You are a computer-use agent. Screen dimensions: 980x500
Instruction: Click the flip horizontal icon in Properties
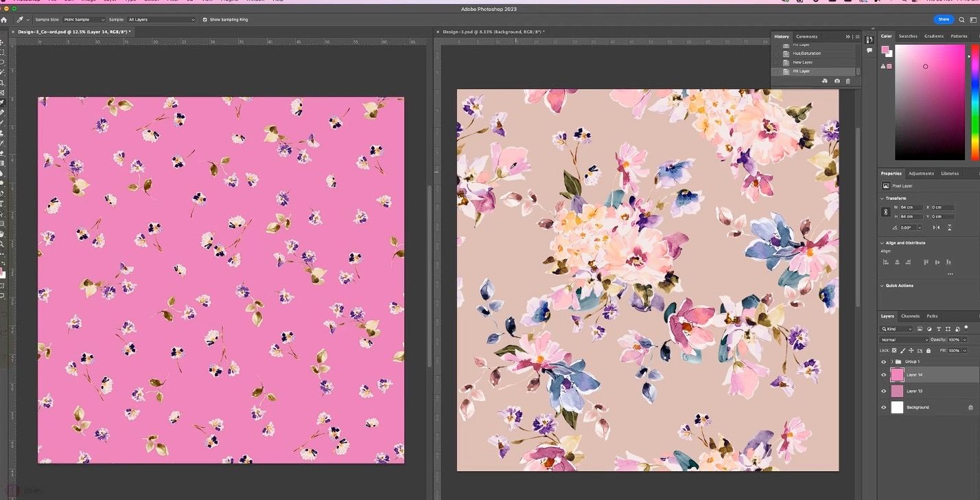click(938, 227)
